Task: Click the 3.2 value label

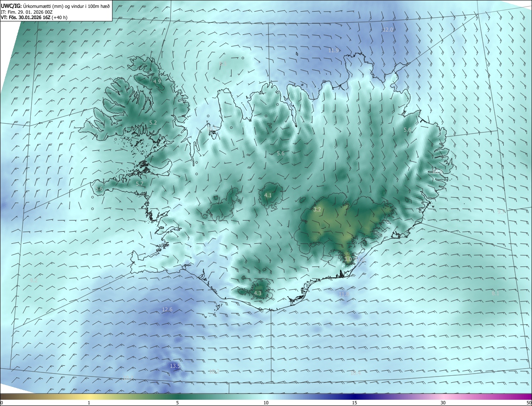Action: (317, 210)
